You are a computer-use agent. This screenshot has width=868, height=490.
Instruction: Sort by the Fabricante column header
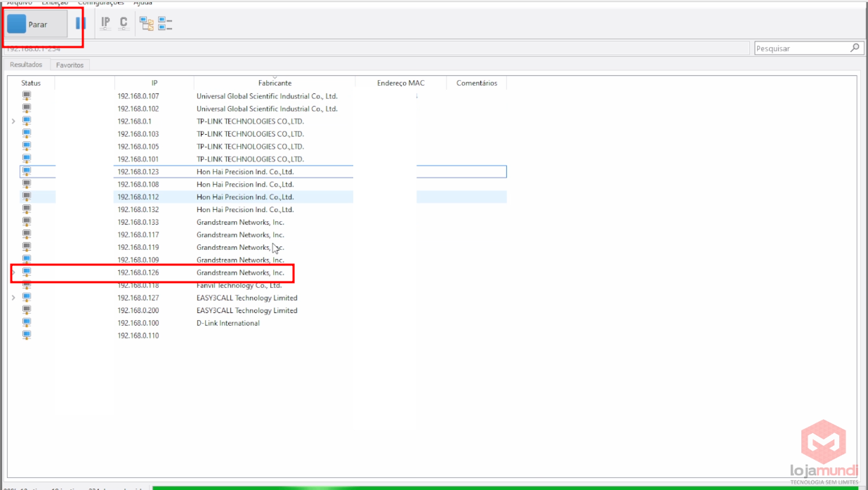[x=275, y=83]
